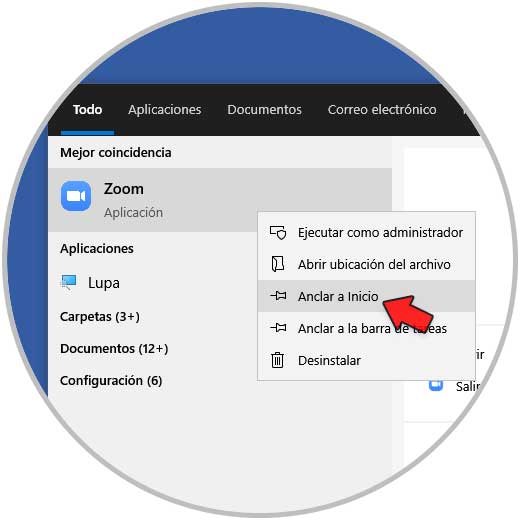Screen dimensions: 520x520
Task: Expand the Documentos (12+) results group
Action: (114, 349)
